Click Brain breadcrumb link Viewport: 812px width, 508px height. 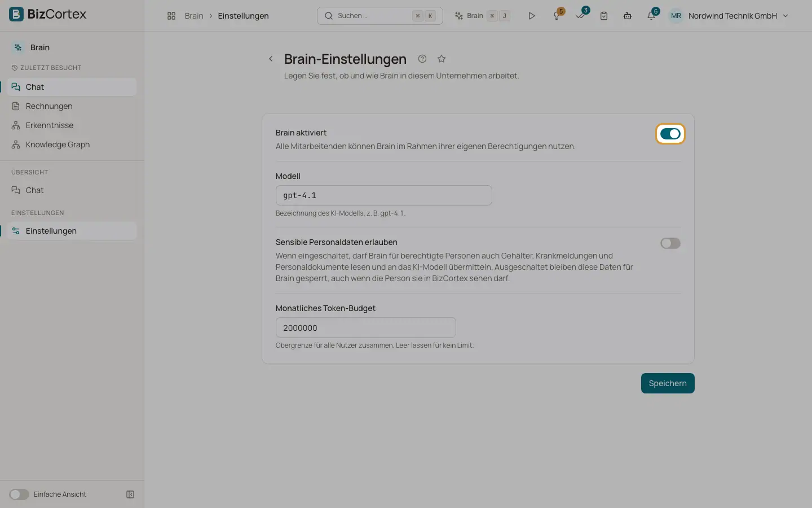(x=194, y=16)
